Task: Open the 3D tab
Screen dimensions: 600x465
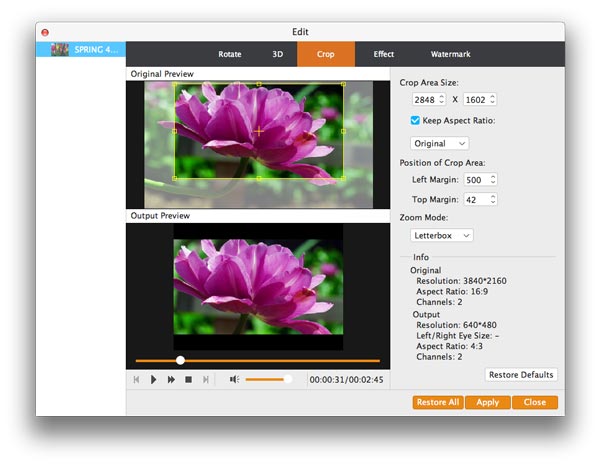Action: (277, 54)
